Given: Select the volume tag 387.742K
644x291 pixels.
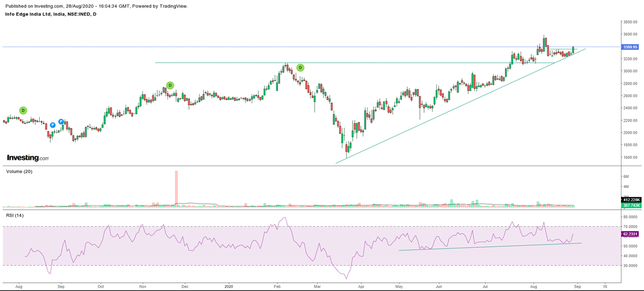Looking at the screenshot, I should tap(631, 205).
